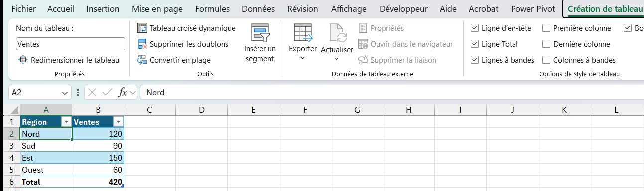
Task: Click the formula bar cancel X icon
Action: tap(92, 93)
